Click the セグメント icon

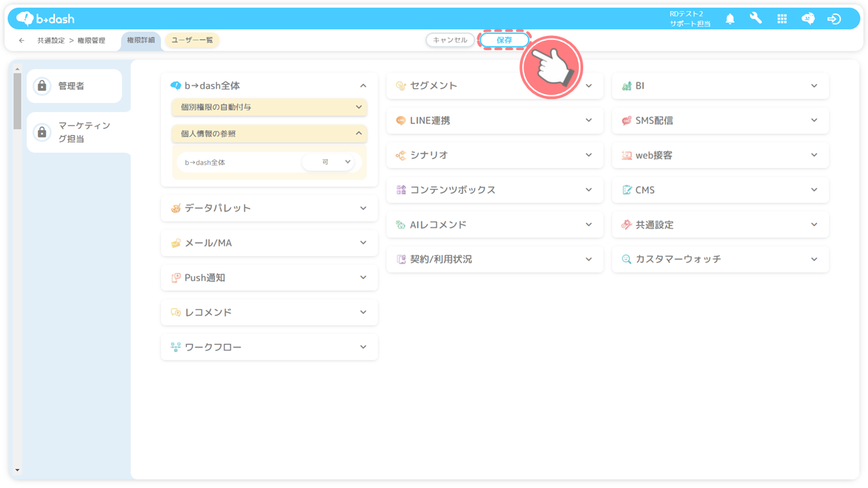click(x=401, y=86)
